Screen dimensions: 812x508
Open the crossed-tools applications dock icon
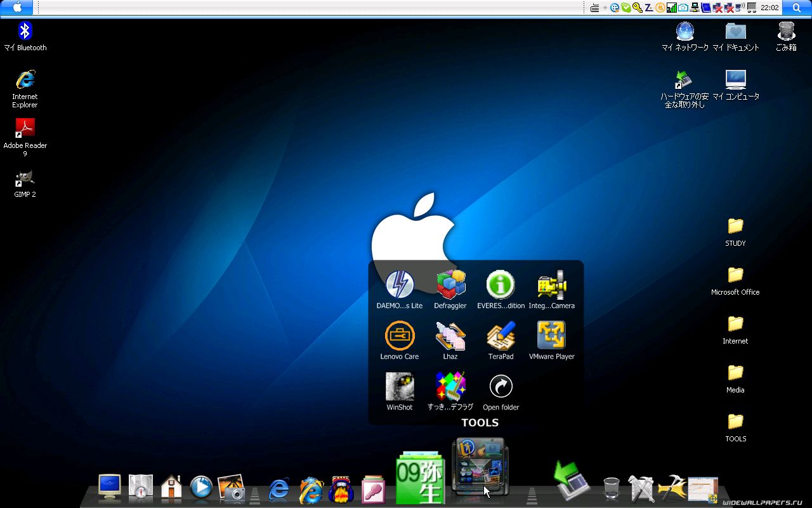(x=641, y=488)
